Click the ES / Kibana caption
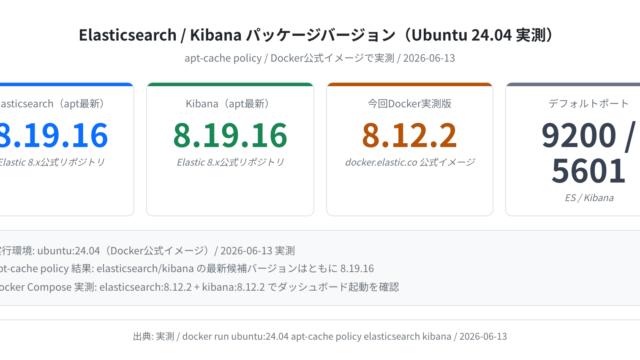640x360 pixels. [x=589, y=198]
